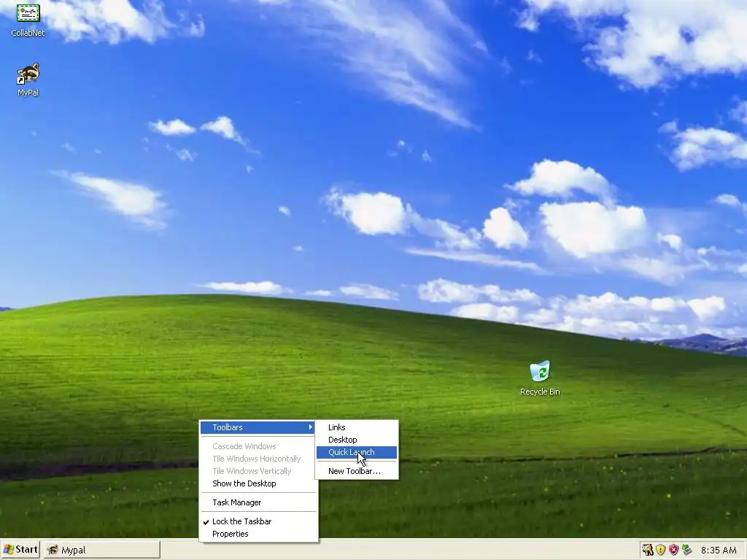The height and width of the screenshot is (560, 747).
Task: Select the CollabNet desktop icon
Action: coord(28,19)
